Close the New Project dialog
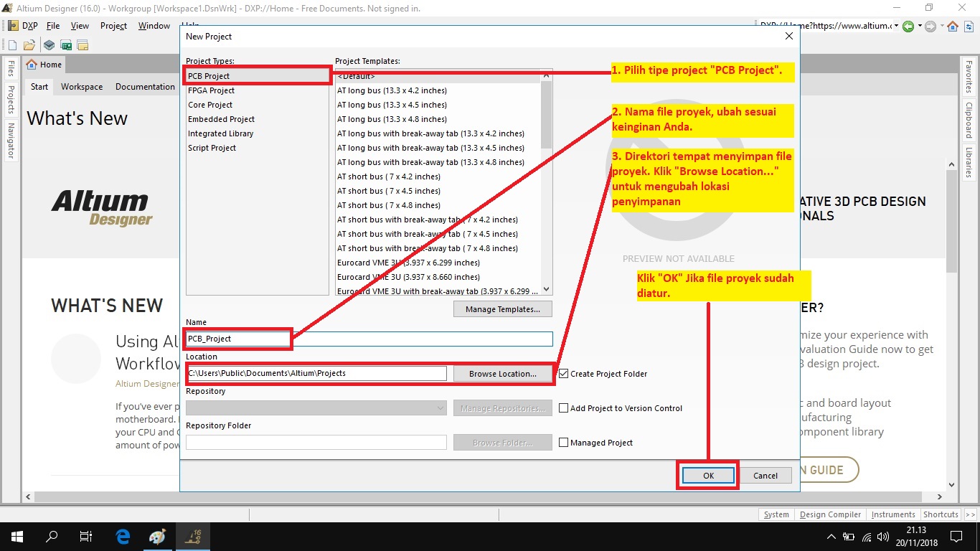This screenshot has width=980, height=551. 789,36
